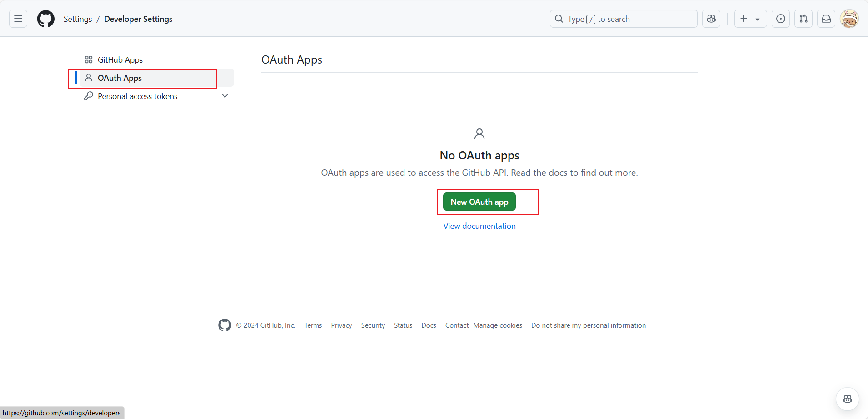Click the New OAuth app button

click(x=479, y=202)
